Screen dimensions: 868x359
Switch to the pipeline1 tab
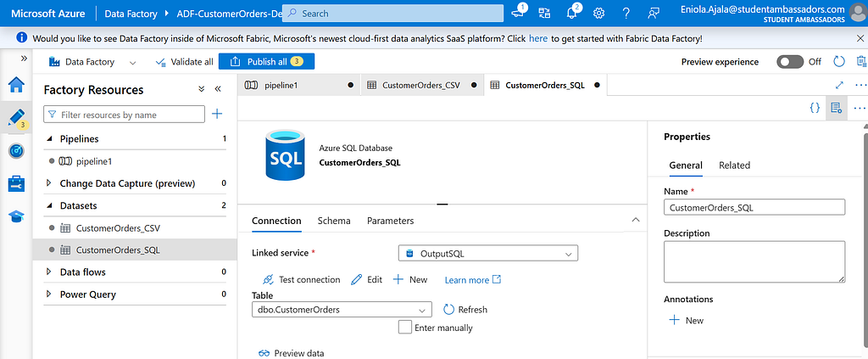click(299, 86)
